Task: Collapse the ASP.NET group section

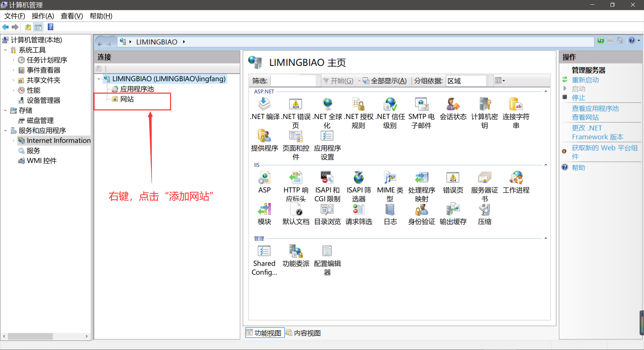Action: pyautogui.click(x=546, y=91)
